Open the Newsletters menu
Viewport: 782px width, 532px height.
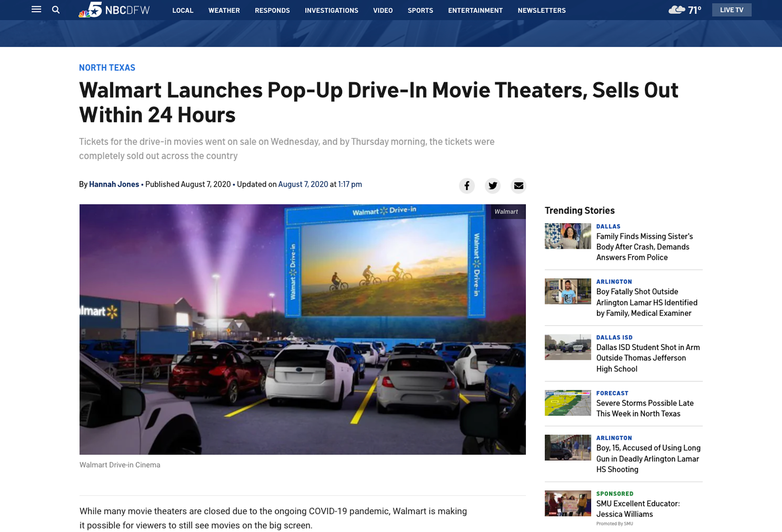pyautogui.click(x=541, y=10)
